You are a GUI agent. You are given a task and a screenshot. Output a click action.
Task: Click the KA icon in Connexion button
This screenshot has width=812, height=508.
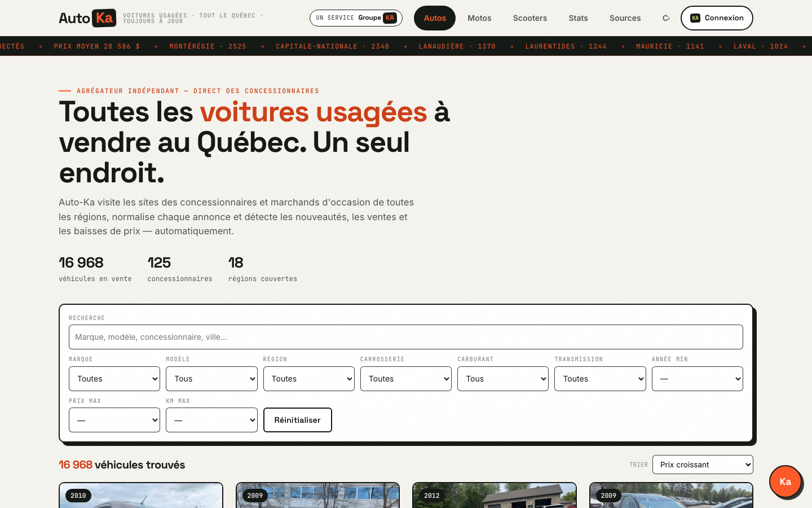(x=695, y=18)
